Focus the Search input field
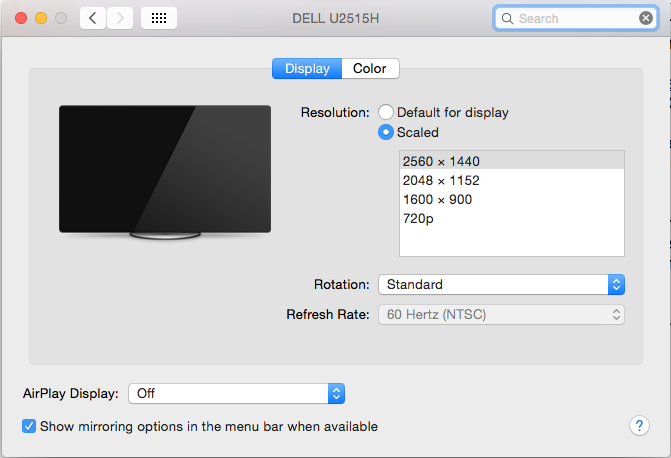The width and height of the screenshot is (671, 458). [x=576, y=18]
